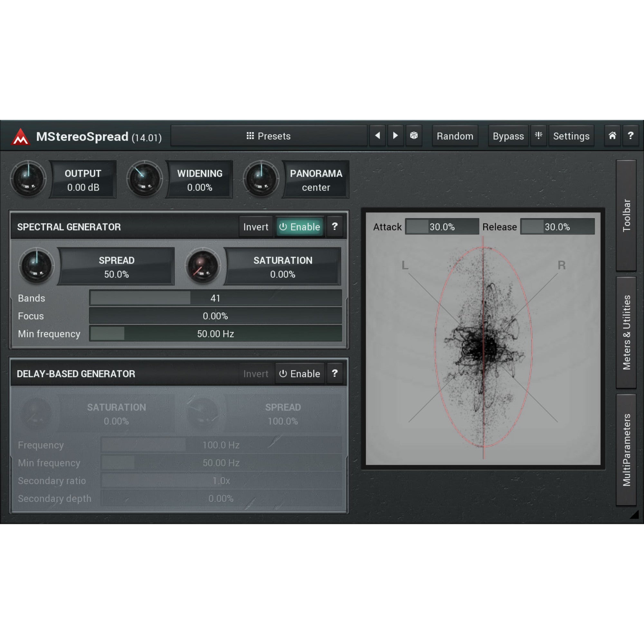Image resolution: width=644 pixels, height=644 pixels.
Task: Toggle Invert in Delay-Based Generator
Action: click(x=256, y=373)
